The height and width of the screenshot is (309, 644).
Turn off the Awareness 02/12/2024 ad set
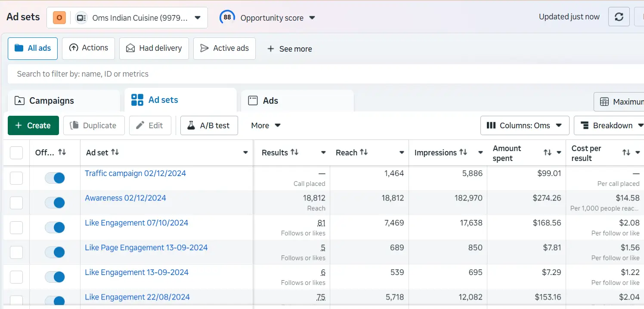click(55, 202)
